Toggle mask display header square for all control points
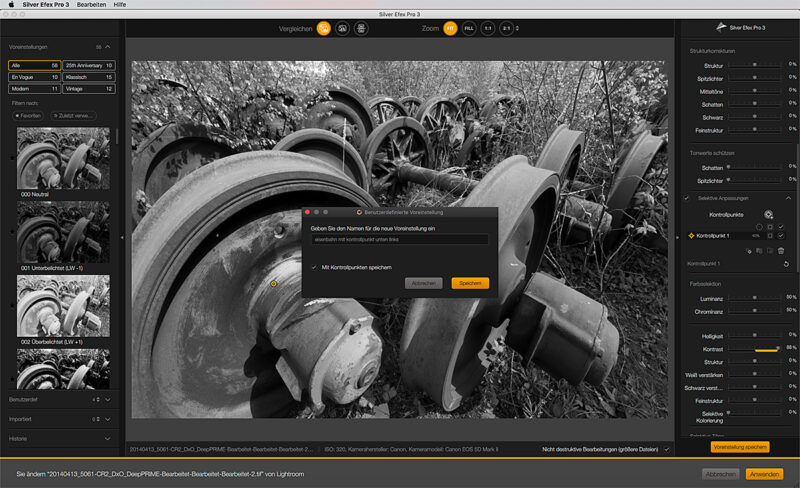The width and height of the screenshot is (800, 488). (770, 227)
